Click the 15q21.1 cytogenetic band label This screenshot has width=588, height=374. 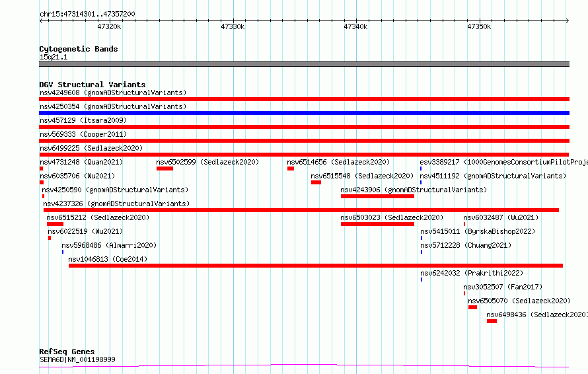(54, 57)
